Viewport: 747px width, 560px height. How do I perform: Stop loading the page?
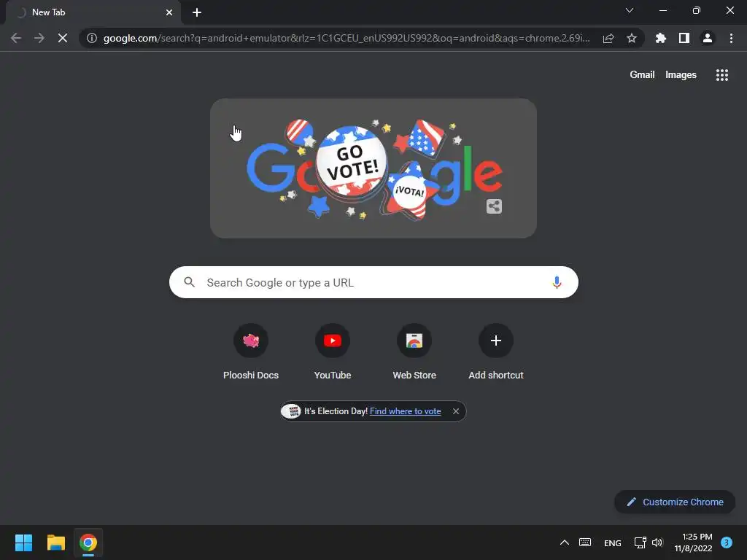click(63, 38)
